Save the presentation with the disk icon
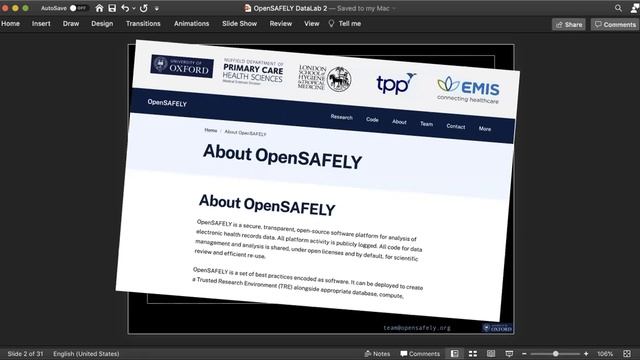 pyautogui.click(x=112, y=8)
